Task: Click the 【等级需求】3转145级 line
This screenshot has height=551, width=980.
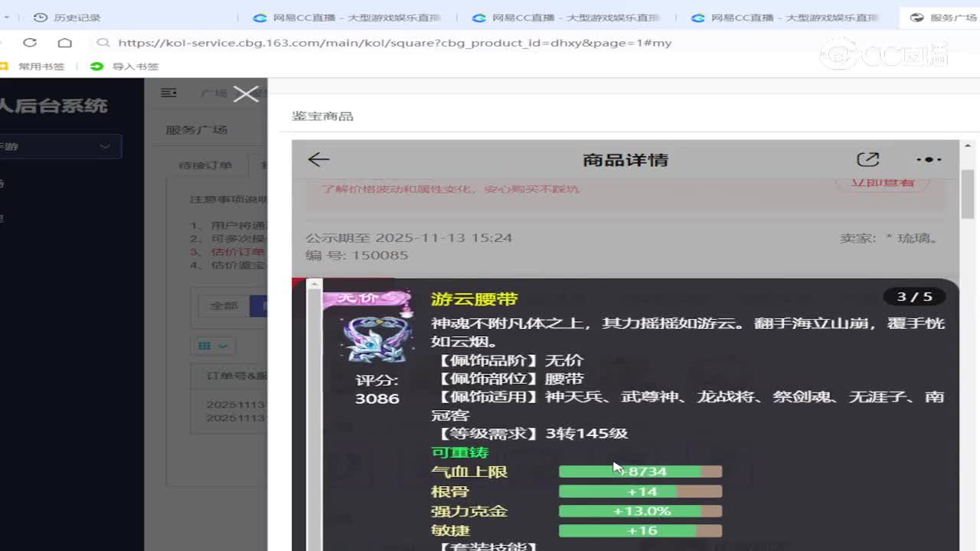Action: pyautogui.click(x=532, y=433)
